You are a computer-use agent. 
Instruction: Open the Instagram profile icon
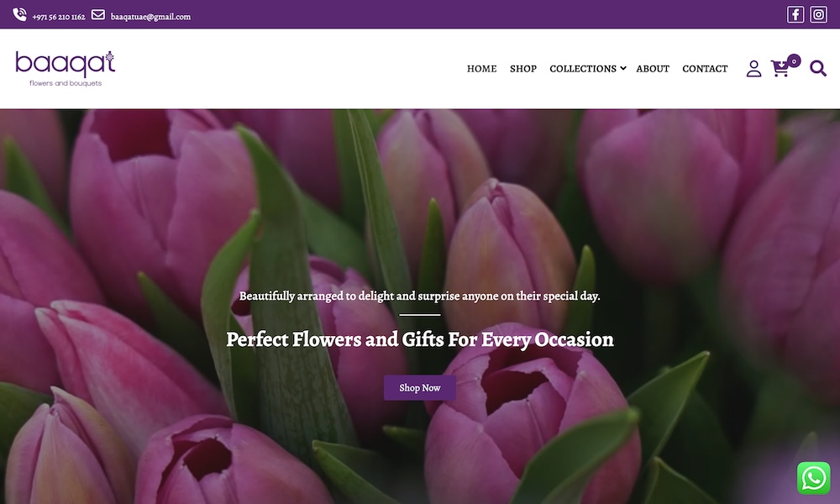click(x=818, y=14)
